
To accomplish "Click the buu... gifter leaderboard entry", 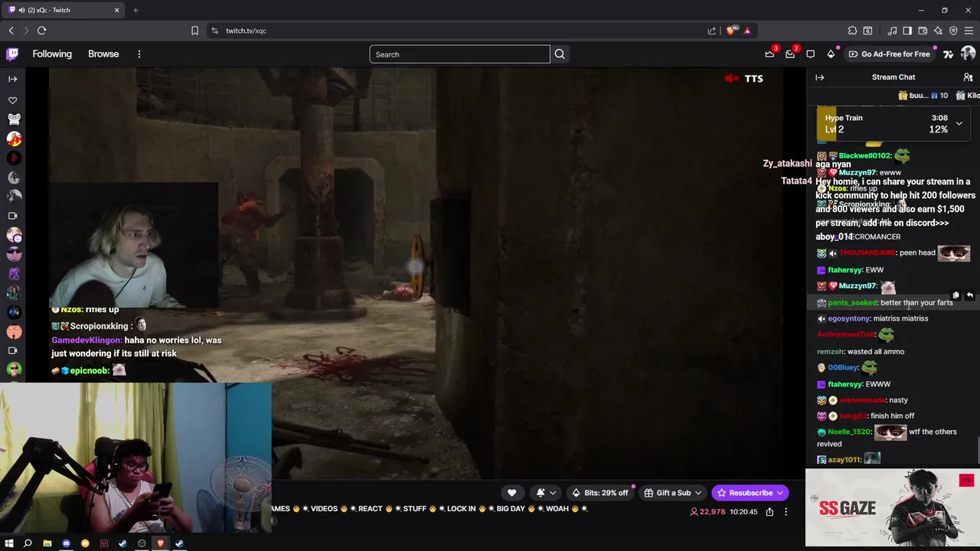I will (x=923, y=96).
